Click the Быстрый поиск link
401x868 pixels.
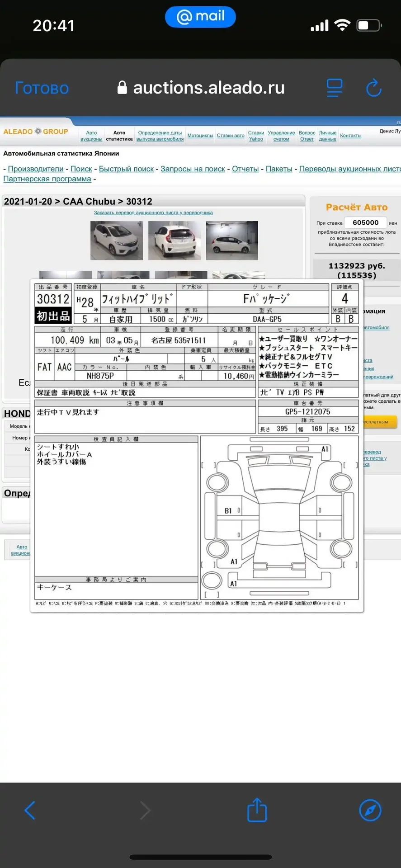(x=126, y=169)
